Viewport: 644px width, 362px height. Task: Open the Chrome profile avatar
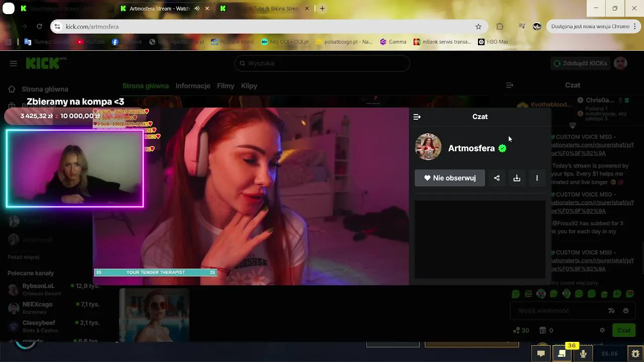click(x=537, y=27)
